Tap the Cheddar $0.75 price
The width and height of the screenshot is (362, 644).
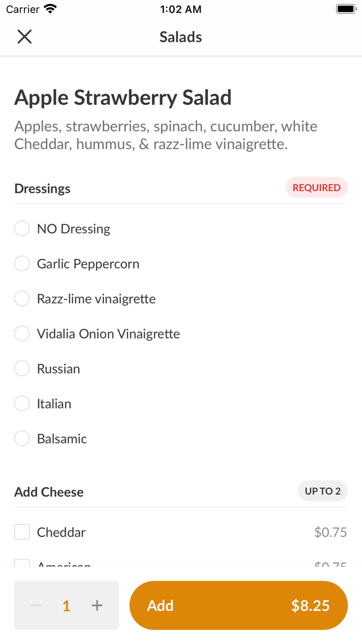point(330,532)
